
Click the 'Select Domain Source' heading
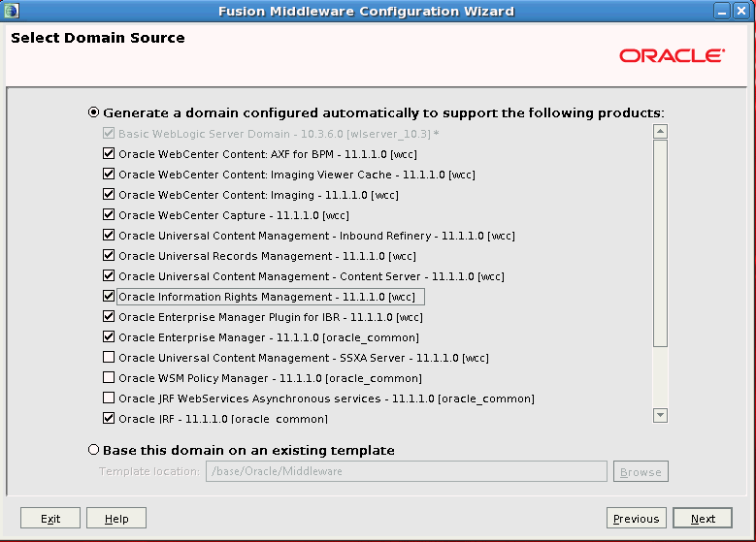pyautogui.click(x=98, y=38)
